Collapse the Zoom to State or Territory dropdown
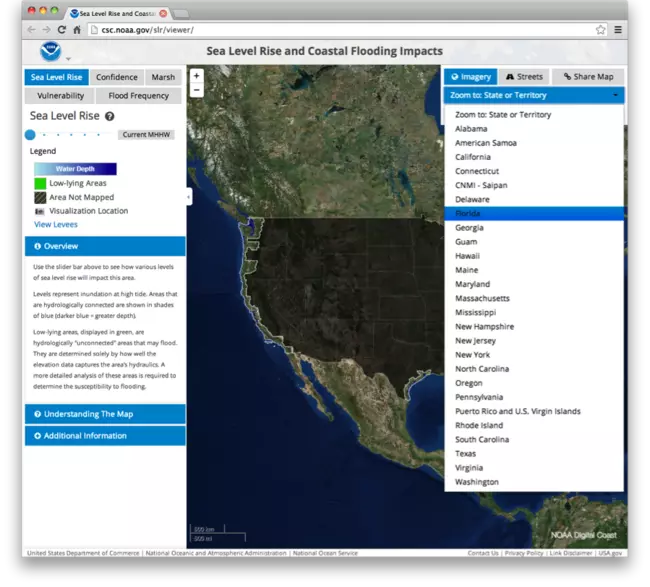This screenshot has height=587, width=650. point(534,95)
